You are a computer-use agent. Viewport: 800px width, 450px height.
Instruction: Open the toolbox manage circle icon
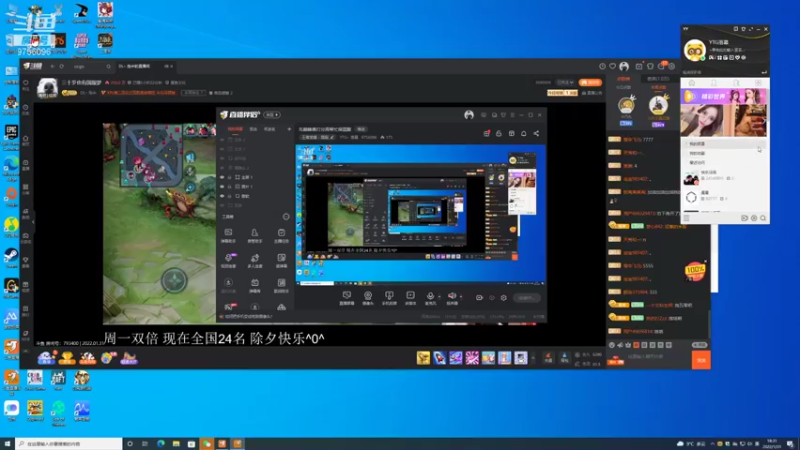286,217
